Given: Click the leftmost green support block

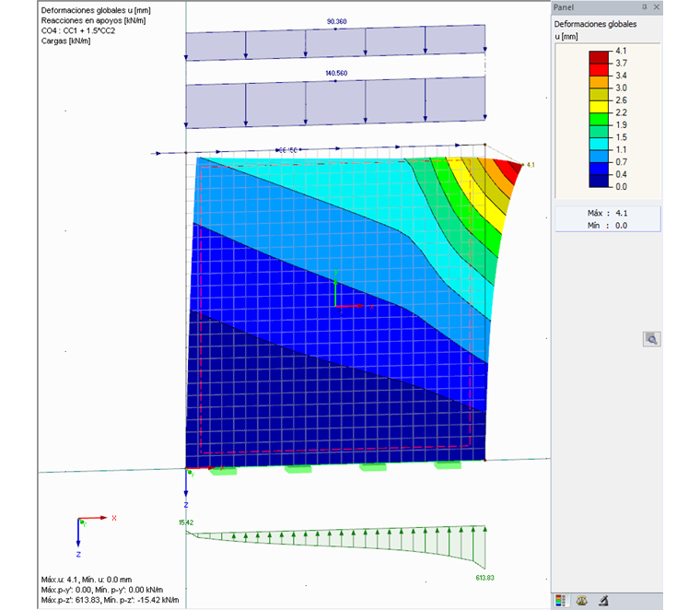Looking at the screenshot, I should pos(223,470).
